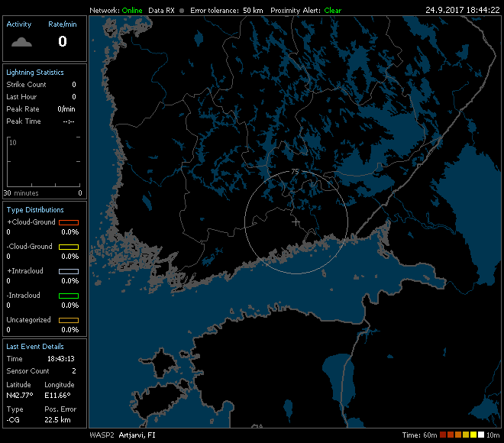Click the Error tolerance 50 km value

[x=253, y=11]
